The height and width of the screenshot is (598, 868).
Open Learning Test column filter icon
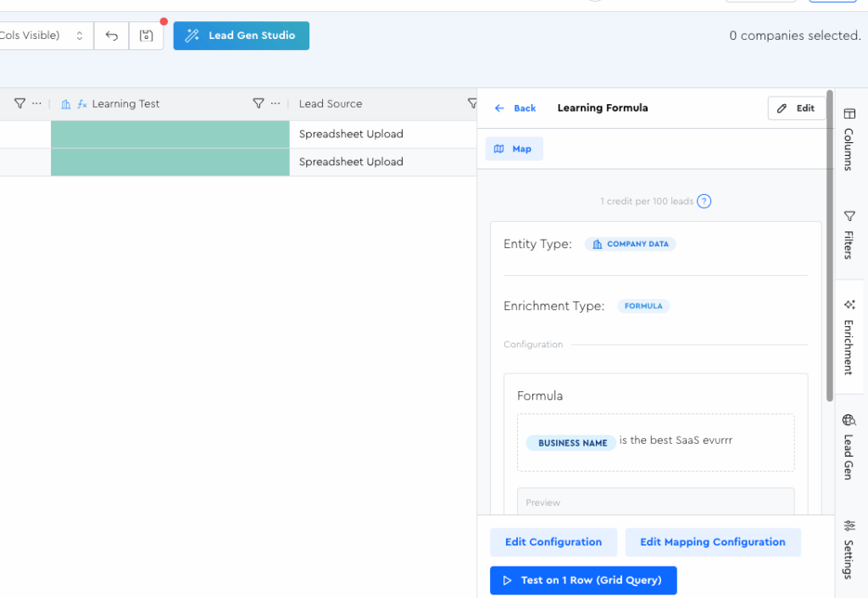pos(259,103)
